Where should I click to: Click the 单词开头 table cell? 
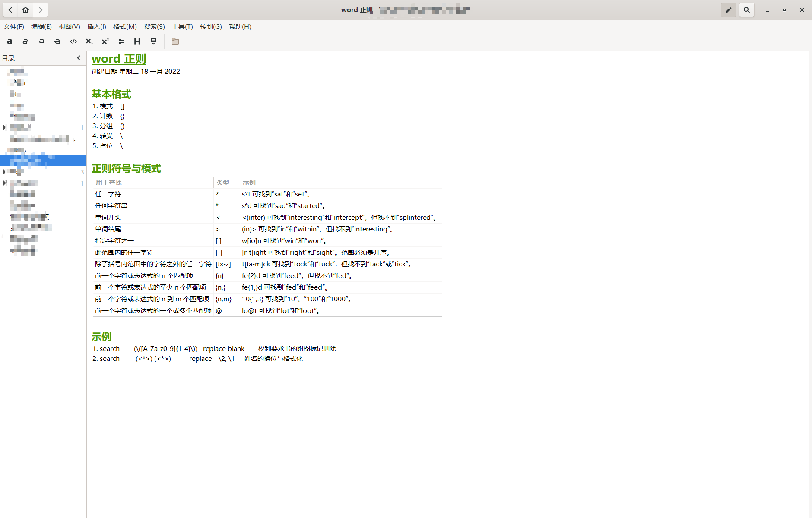[153, 218]
